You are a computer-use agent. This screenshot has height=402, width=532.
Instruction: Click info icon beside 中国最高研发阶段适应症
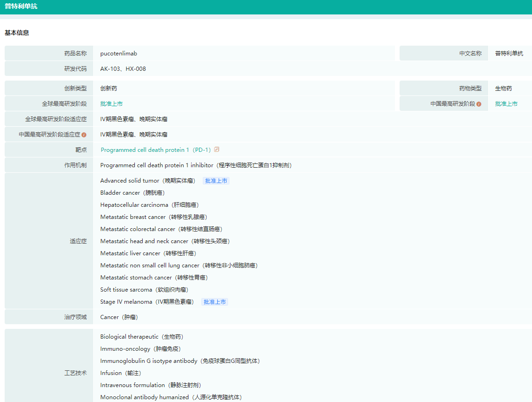pos(84,135)
